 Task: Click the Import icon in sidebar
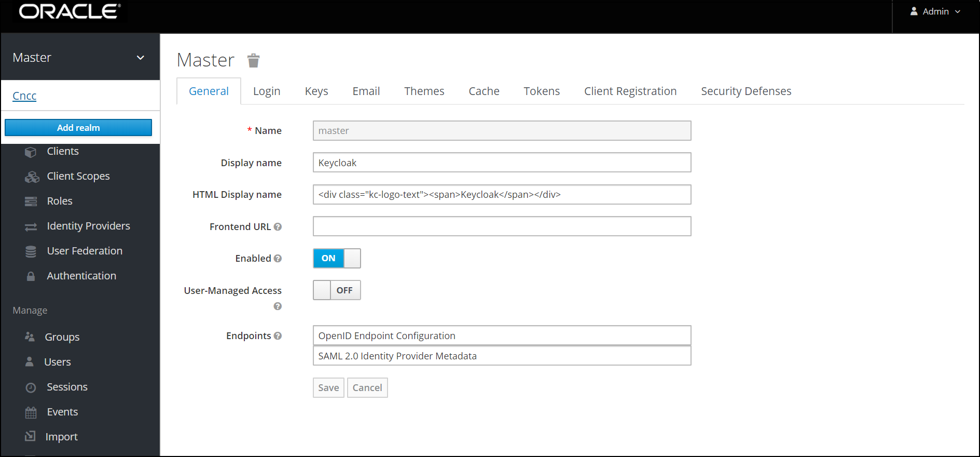tap(31, 436)
